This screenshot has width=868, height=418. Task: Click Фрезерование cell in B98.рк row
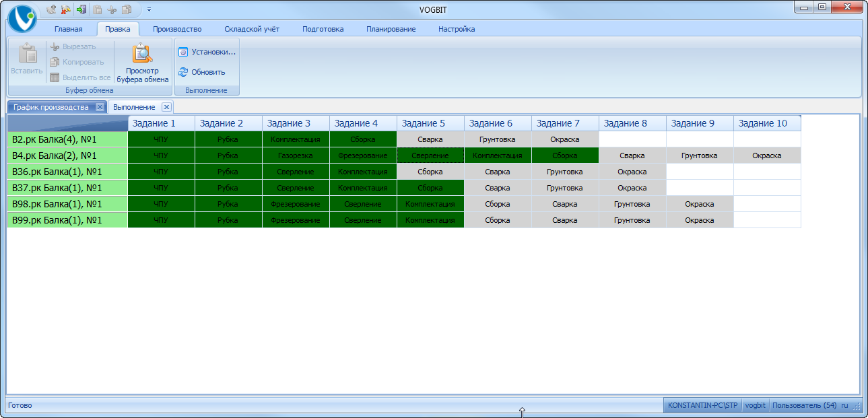[296, 204]
